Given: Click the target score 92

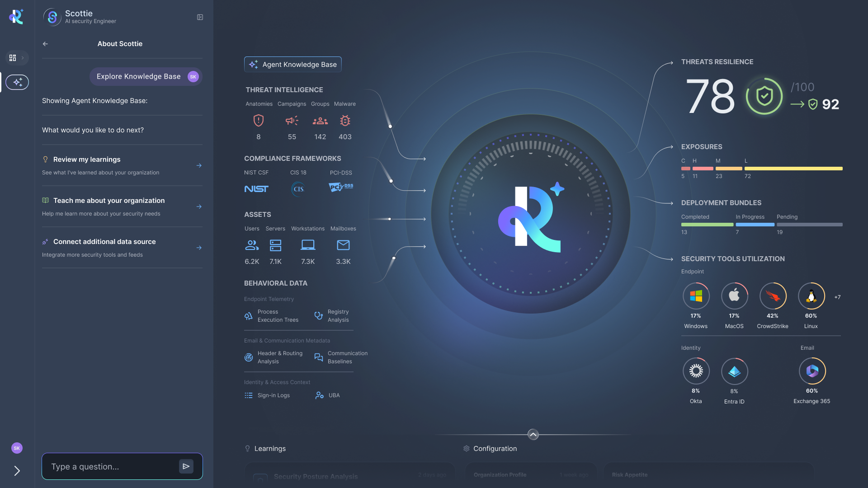Looking at the screenshot, I should pyautogui.click(x=830, y=104).
